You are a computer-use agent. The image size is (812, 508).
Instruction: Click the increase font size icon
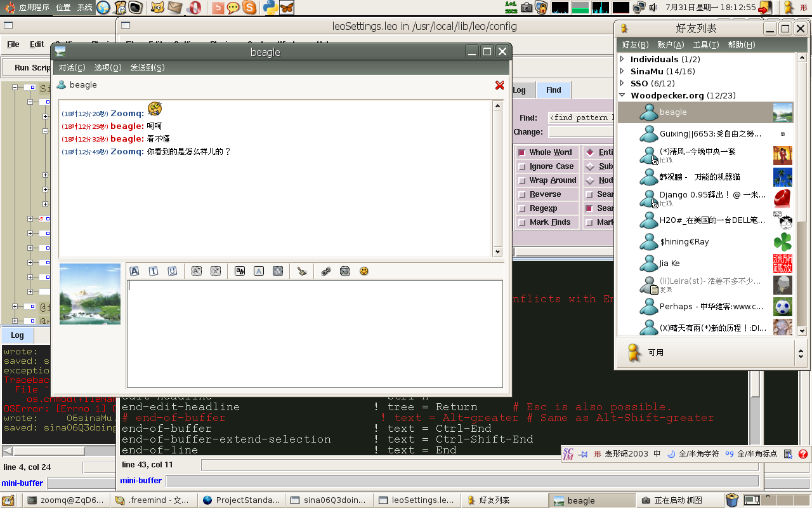pyautogui.click(x=197, y=271)
